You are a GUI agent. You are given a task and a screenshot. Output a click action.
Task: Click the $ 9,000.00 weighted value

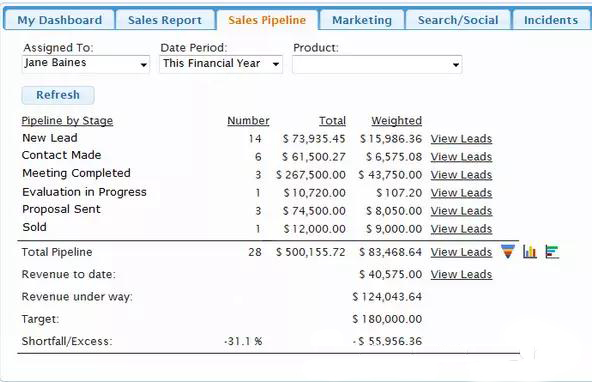394,229
